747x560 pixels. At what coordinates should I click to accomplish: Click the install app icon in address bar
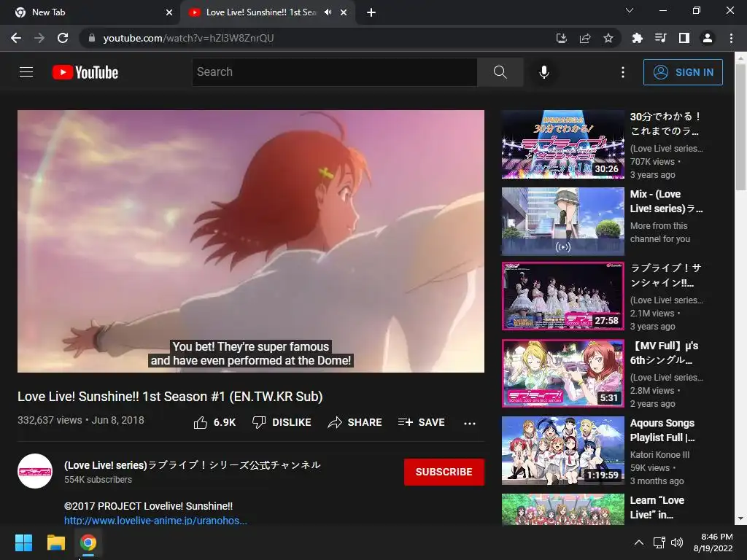tap(562, 38)
